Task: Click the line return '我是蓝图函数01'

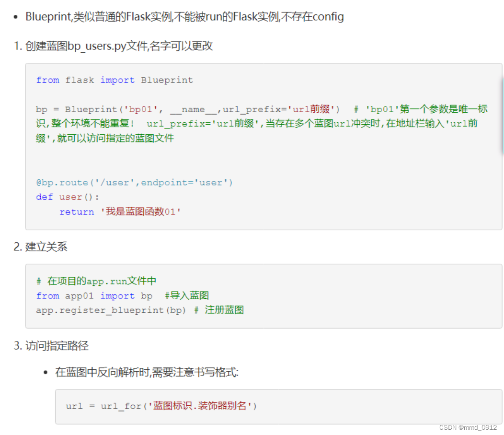Action: tap(120, 212)
